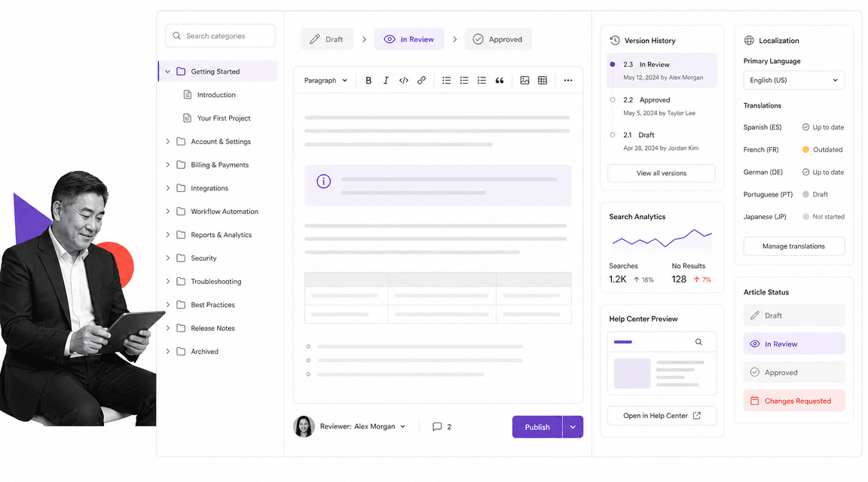Click the reviewer avatar photo
868x482 pixels.
click(x=304, y=427)
